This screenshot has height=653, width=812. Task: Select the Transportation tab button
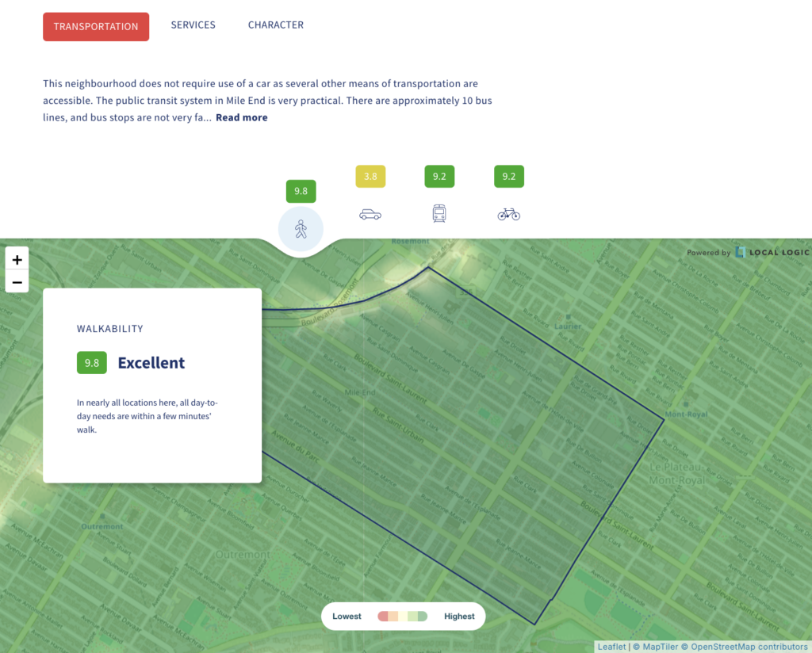point(95,26)
